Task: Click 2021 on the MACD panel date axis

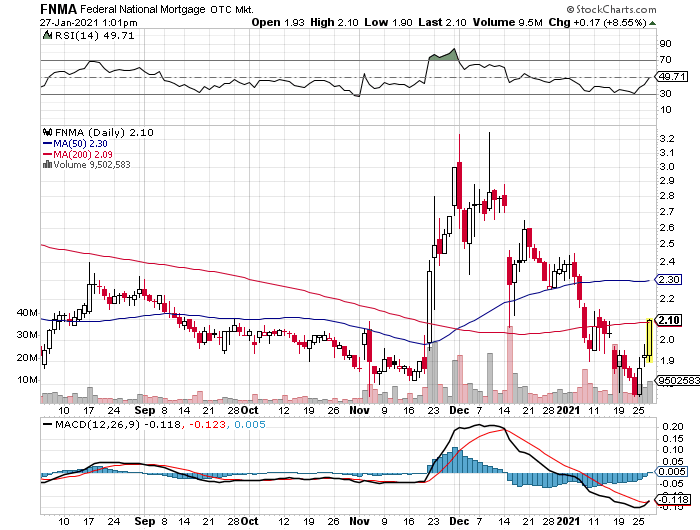Action: tap(568, 521)
